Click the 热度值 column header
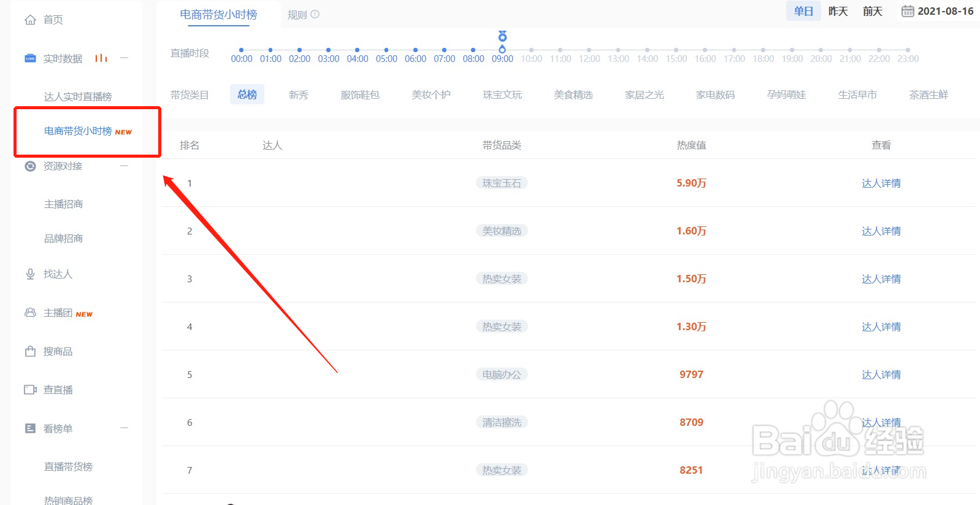Screen dimensions: 980x505 click(x=691, y=145)
